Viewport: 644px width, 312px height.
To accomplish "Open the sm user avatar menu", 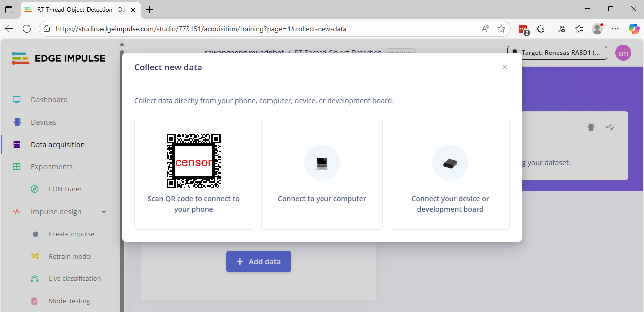I will click(623, 53).
